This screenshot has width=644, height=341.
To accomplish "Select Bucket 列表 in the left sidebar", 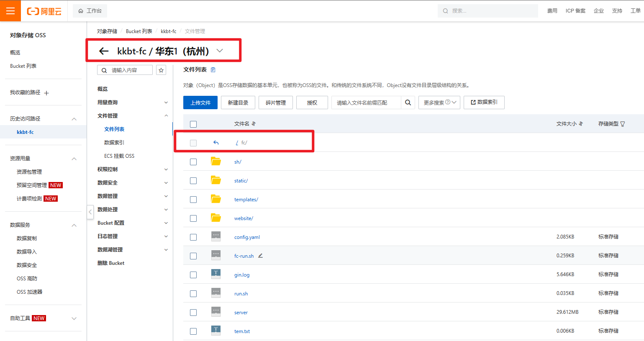I will [x=23, y=66].
